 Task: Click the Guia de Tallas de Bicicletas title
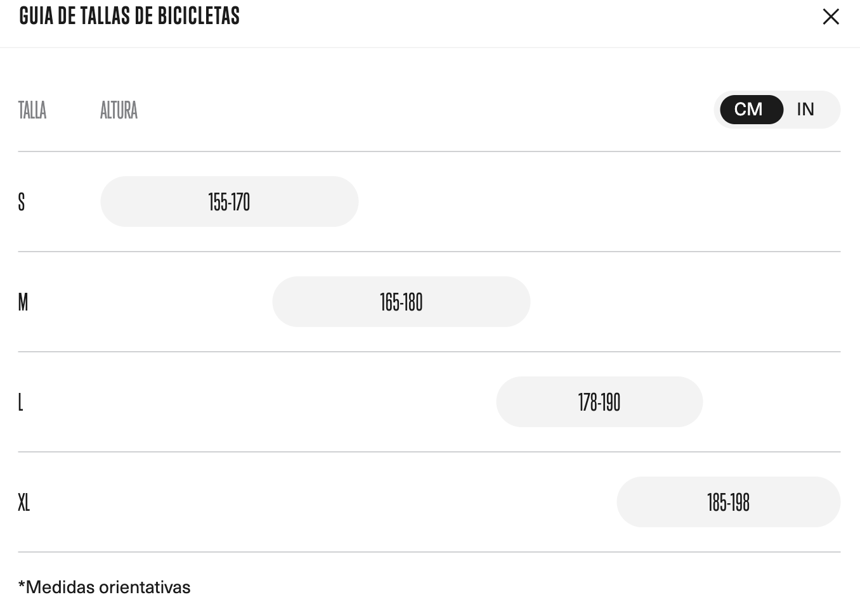pos(129,16)
